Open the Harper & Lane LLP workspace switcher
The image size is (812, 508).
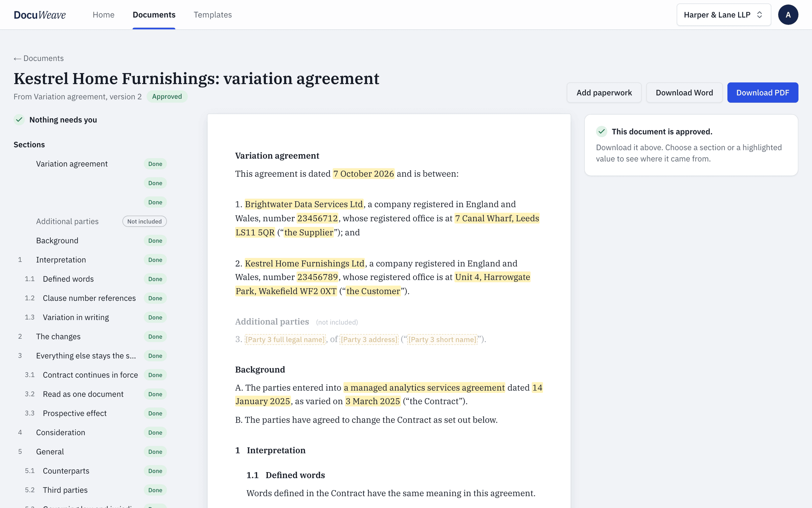723,15
